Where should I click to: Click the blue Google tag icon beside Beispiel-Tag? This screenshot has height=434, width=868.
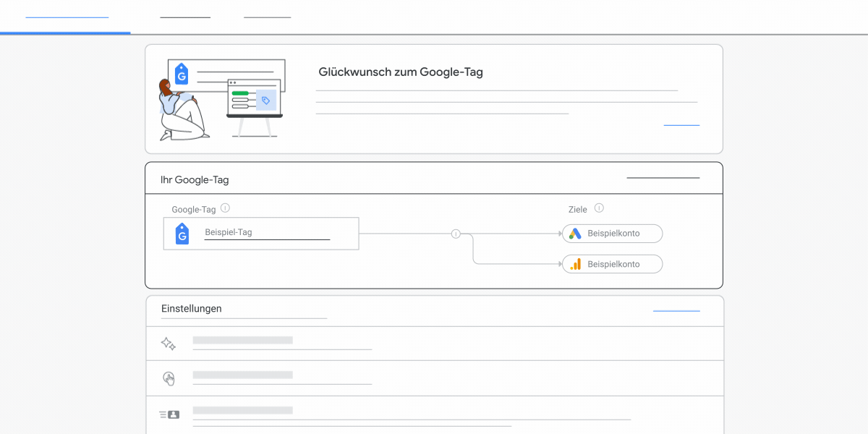[x=182, y=234]
